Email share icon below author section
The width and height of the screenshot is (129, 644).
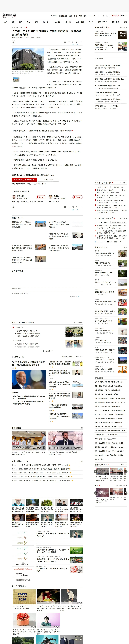click(x=65, y=207)
